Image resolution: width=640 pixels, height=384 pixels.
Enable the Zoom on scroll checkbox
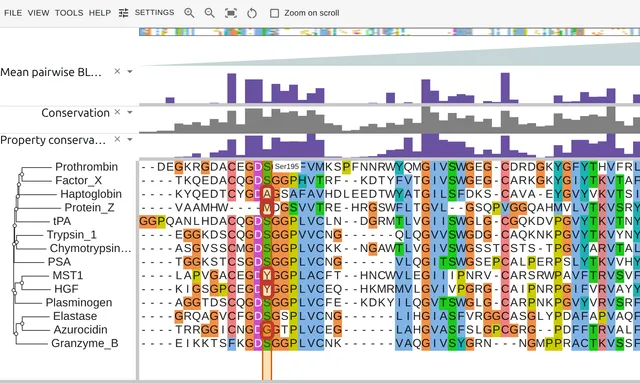coord(275,13)
